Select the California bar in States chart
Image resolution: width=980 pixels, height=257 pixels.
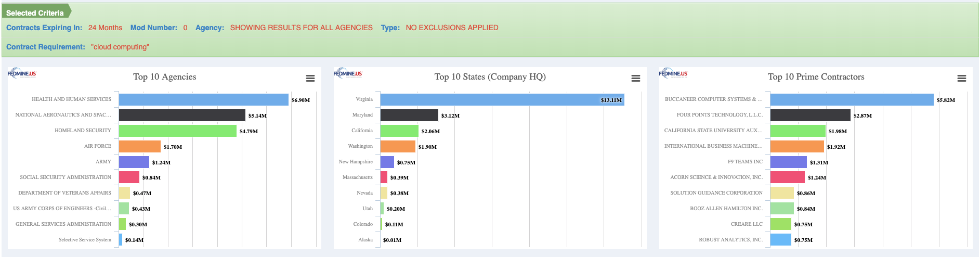[399, 131]
